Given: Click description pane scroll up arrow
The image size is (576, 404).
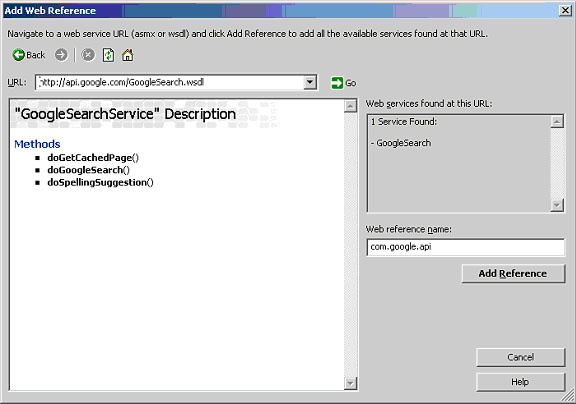Looking at the screenshot, I should pos(350,106).
